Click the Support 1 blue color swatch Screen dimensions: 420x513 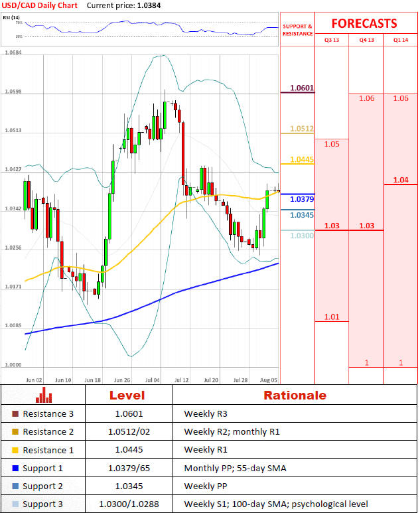(x=15, y=468)
